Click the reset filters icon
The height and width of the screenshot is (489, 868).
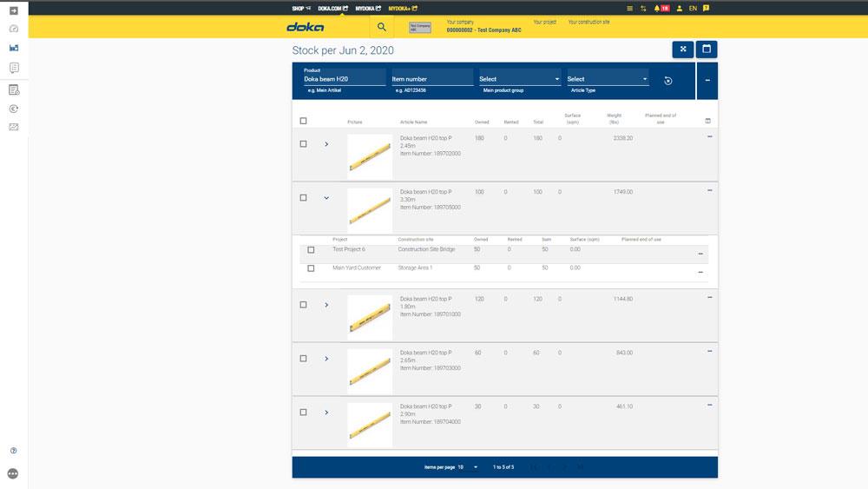click(667, 81)
